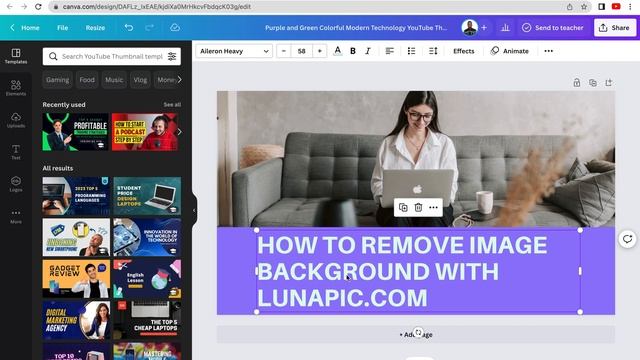Delete the selected text element
Viewport: 640px width, 360px height.
click(418, 207)
